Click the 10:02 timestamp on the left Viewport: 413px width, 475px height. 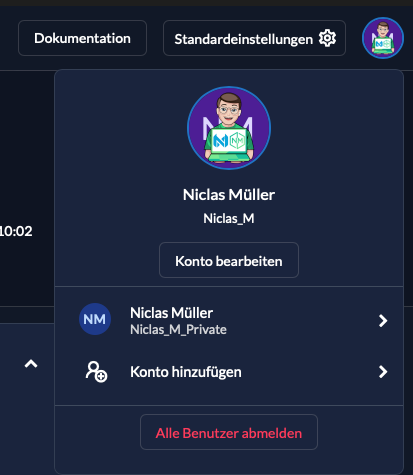click(16, 231)
